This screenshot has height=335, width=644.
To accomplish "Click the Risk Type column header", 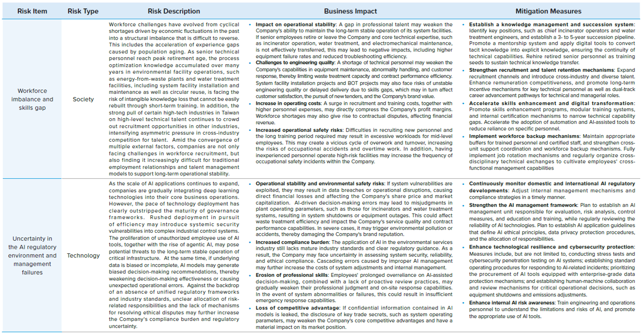I will (83, 11).
